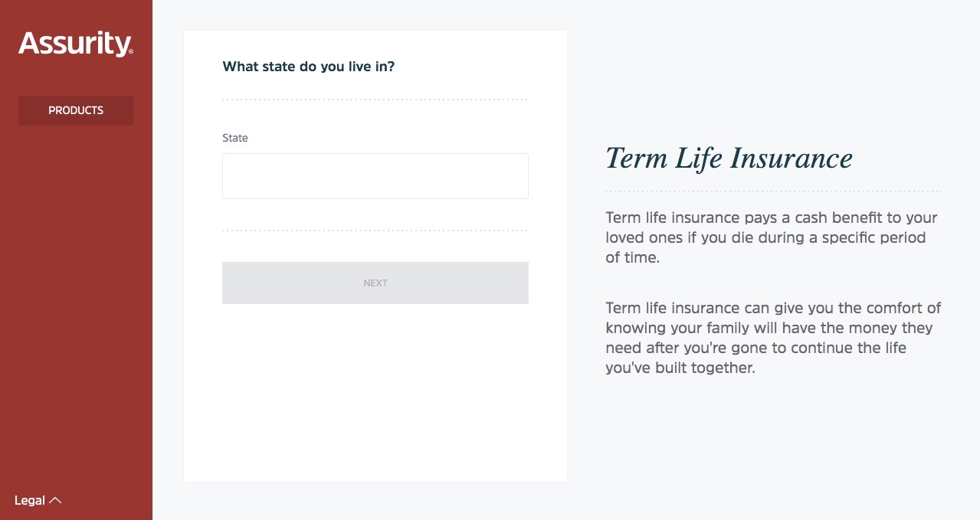The height and width of the screenshot is (520, 980).
Task: Click the 'of time.' text line
Action: click(632, 257)
